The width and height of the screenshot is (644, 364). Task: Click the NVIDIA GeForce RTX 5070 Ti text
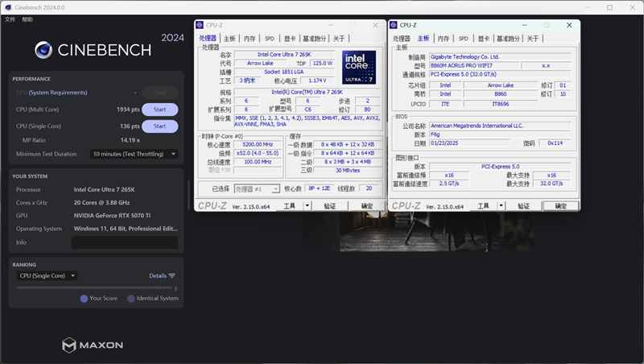(112, 215)
